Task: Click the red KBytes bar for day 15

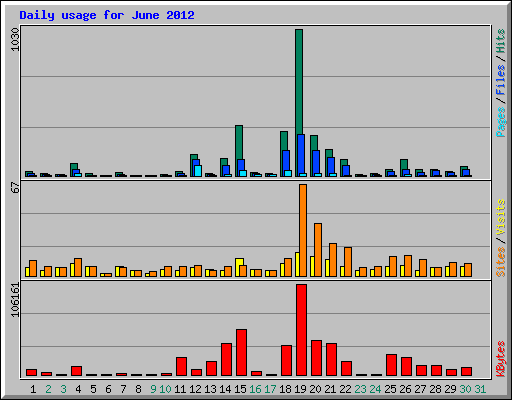Action: point(241,353)
